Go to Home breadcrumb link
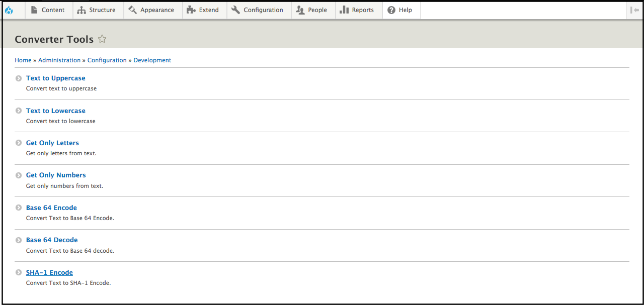The image size is (644, 305). pos(23,60)
